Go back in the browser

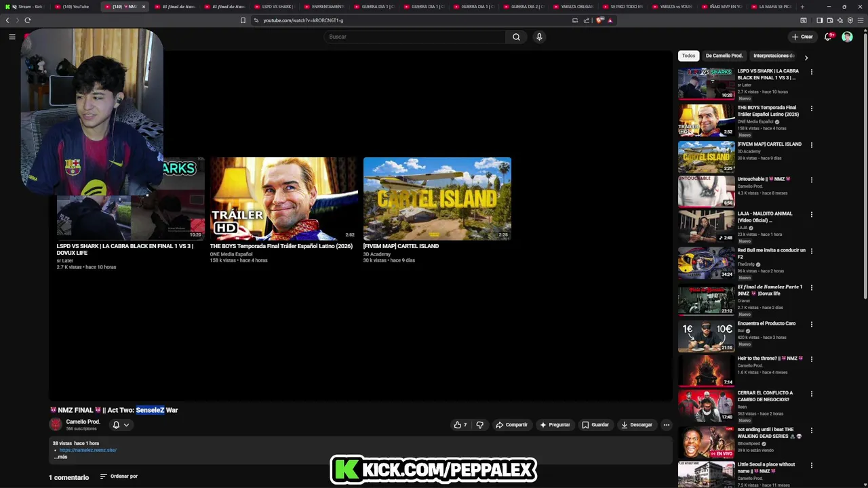click(x=7, y=20)
